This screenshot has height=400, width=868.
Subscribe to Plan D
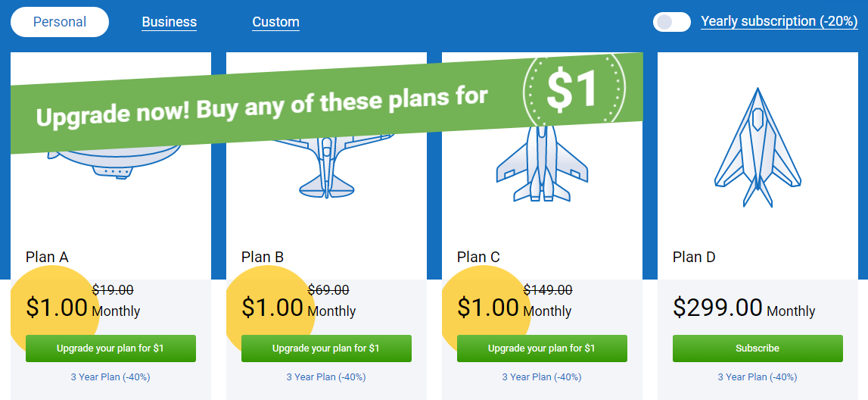tap(758, 348)
